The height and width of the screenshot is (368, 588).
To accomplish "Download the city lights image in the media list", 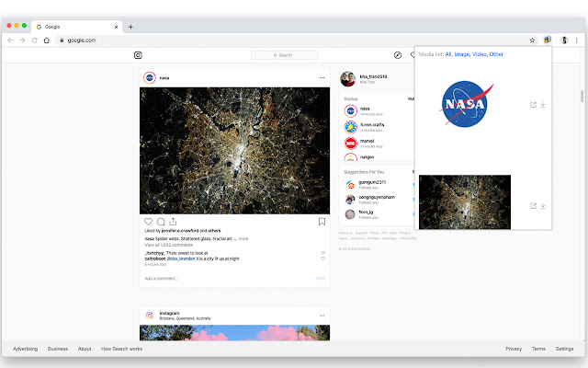I will [x=543, y=206].
